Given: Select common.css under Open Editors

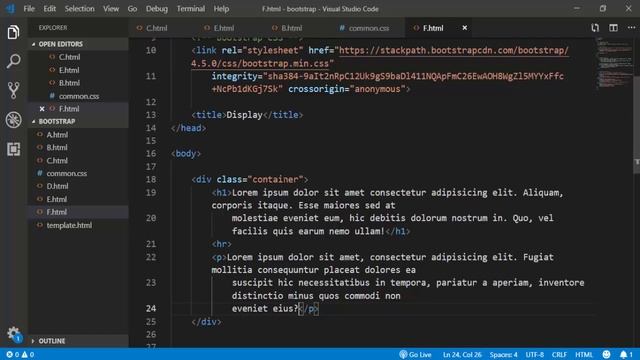Looking at the screenshot, I should 79,96.
